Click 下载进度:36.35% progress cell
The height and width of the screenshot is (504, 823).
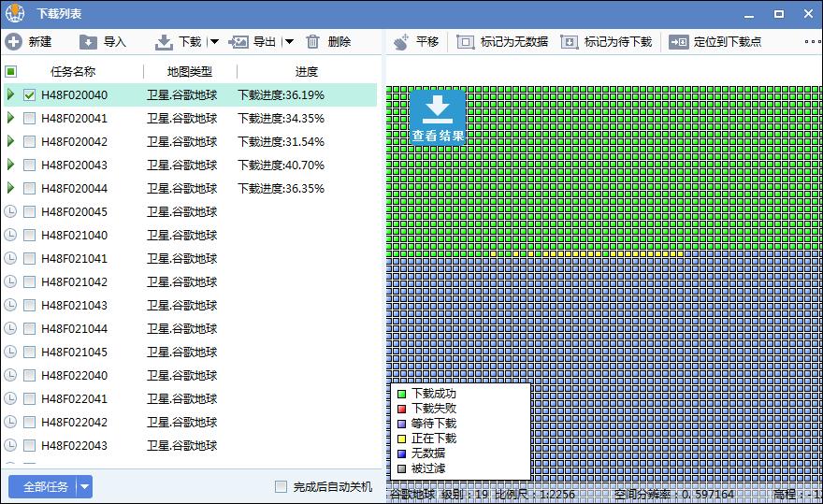(x=281, y=189)
